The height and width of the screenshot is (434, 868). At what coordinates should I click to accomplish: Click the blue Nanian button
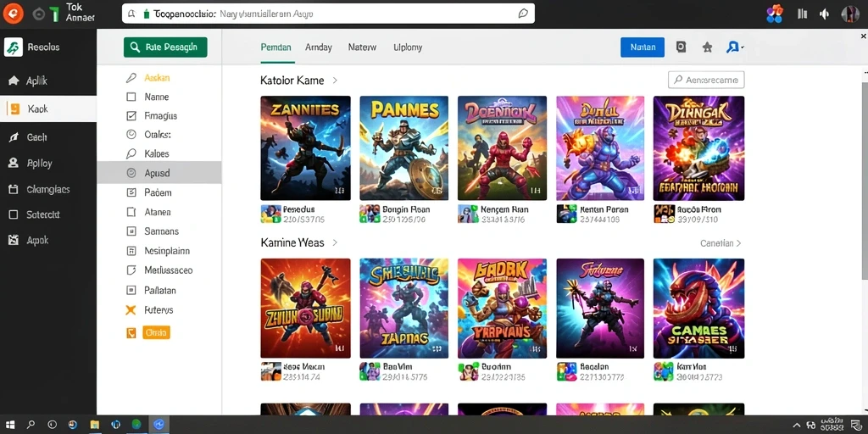pos(643,47)
